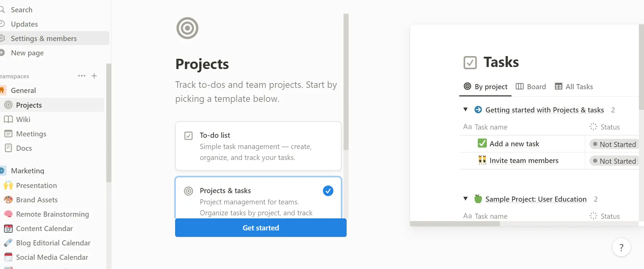Click the help question mark button
Viewport: 644px width, 269px height.
[x=621, y=247]
